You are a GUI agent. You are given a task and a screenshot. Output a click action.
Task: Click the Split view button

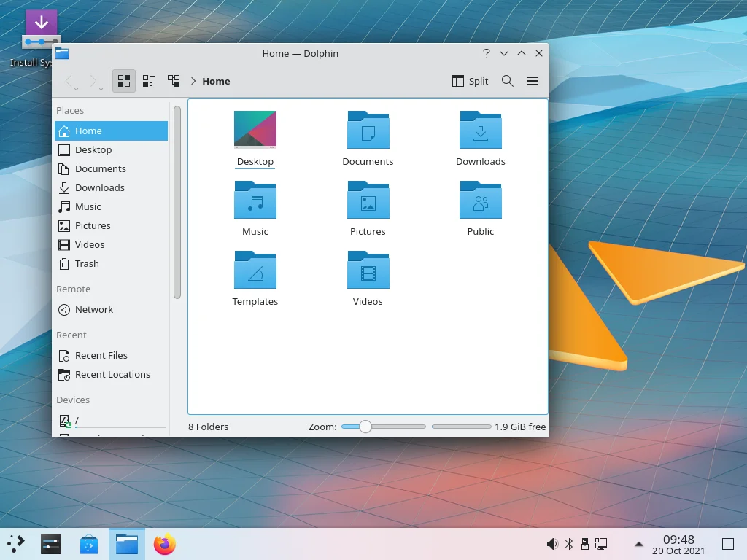coord(470,81)
